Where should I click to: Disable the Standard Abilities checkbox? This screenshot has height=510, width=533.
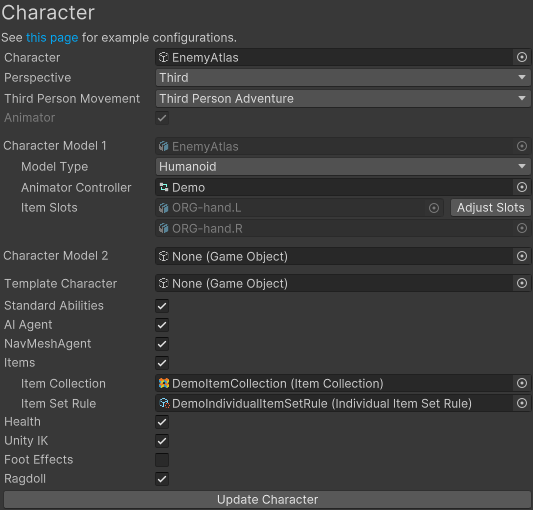pyautogui.click(x=162, y=306)
